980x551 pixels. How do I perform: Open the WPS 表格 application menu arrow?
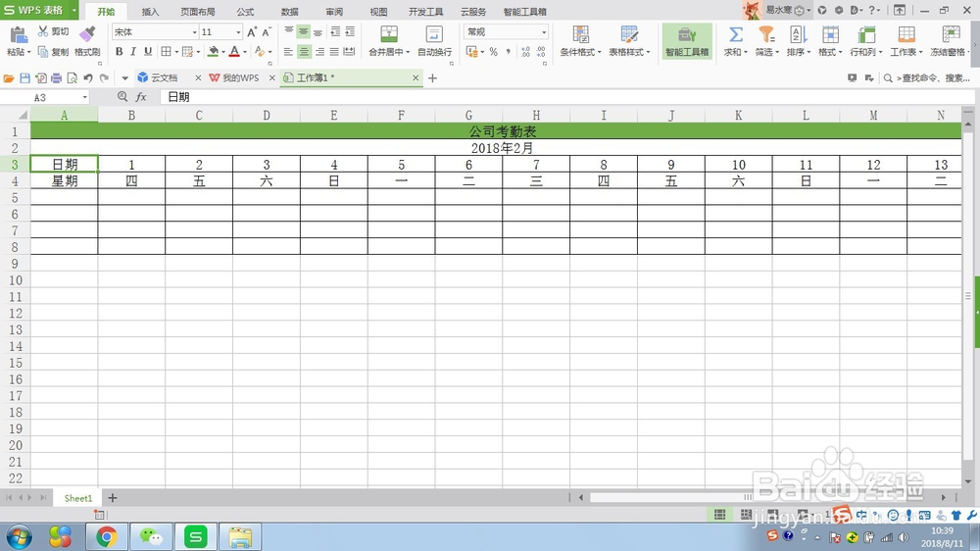73,11
